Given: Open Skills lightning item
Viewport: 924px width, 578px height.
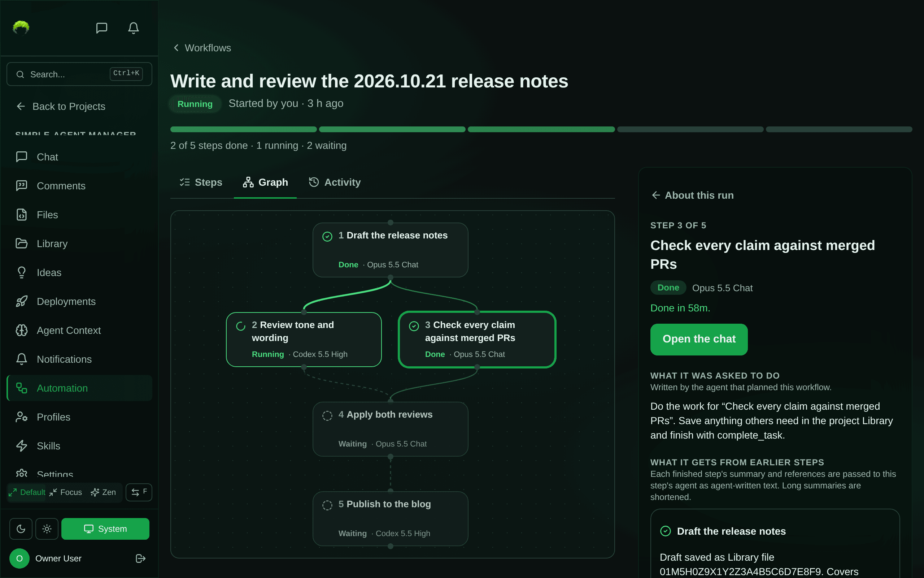Looking at the screenshot, I should pyautogui.click(x=79, y=446).
